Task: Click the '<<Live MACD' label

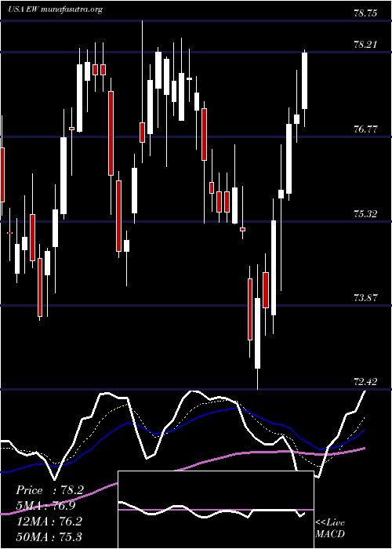Action: (x=330, y=528)
